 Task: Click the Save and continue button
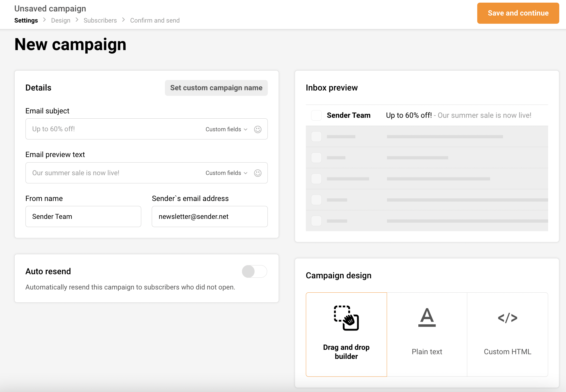point(518,13)
